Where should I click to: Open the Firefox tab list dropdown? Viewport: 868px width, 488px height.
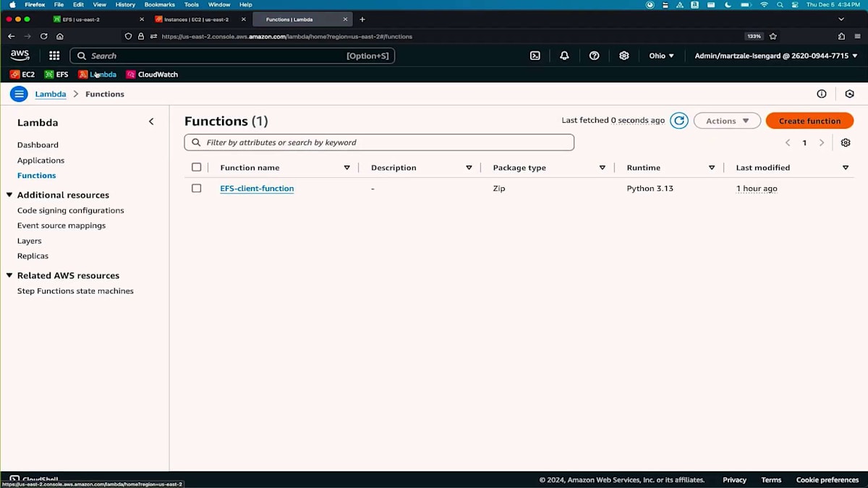(841, 20)
